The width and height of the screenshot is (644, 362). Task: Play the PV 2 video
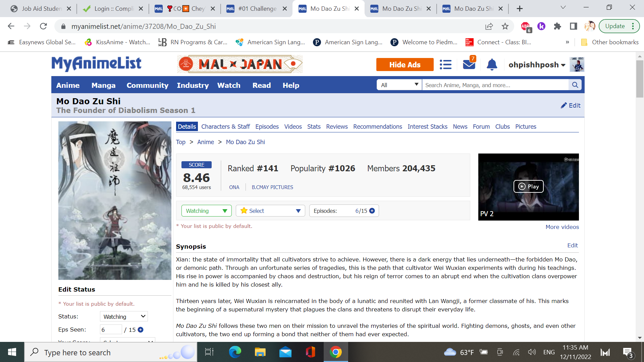pyautogui.click(x=528, y=186)
